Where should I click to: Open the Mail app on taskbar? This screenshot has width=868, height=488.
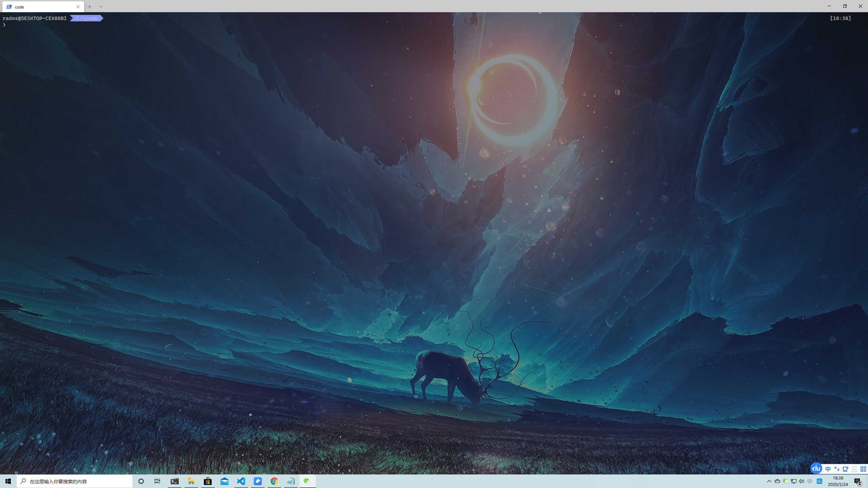point(225,481)
